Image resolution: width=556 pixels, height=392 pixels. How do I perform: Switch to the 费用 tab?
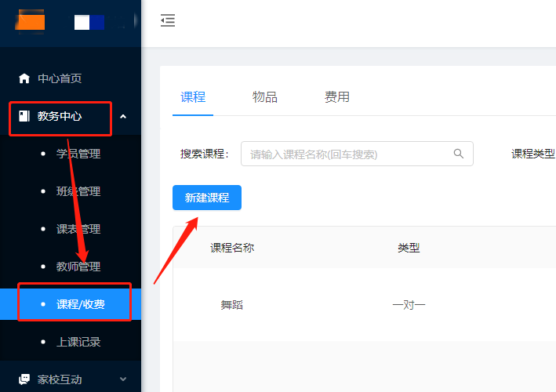click(337, 96)
